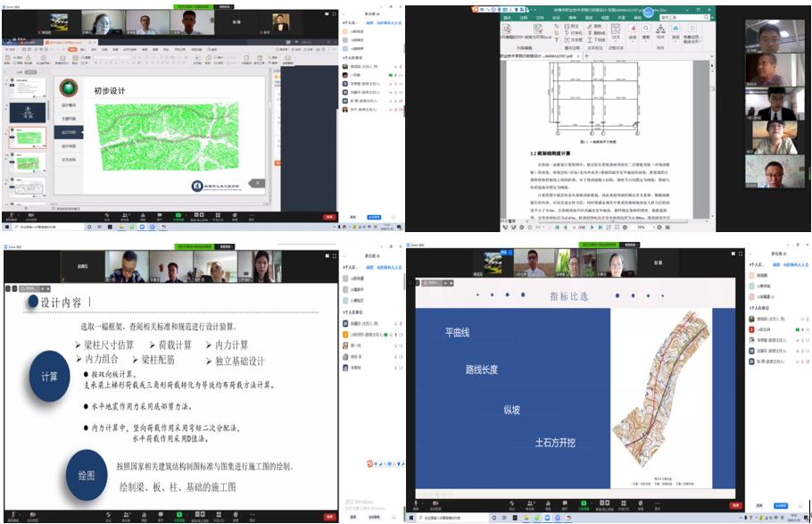Click blue mute-all button in top-left participants panel
This screenshot has height=524, width=812.
(x=374, y=216)
